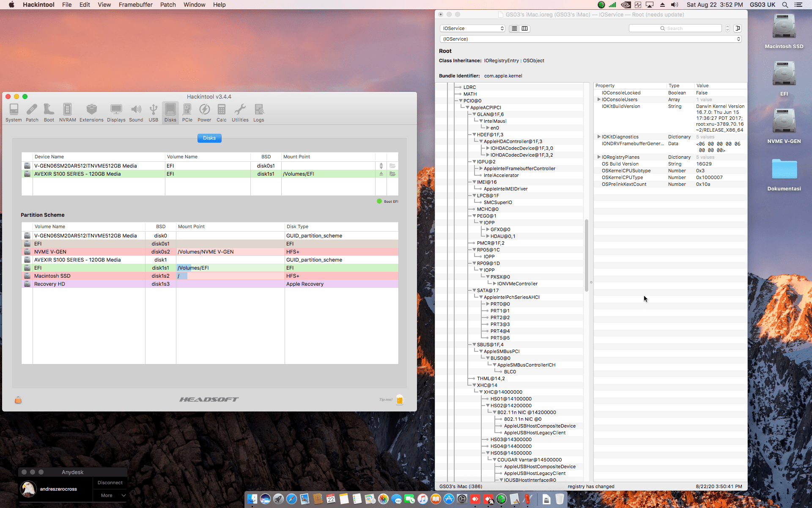Click the registry tree vertical scrollbar

587,255
